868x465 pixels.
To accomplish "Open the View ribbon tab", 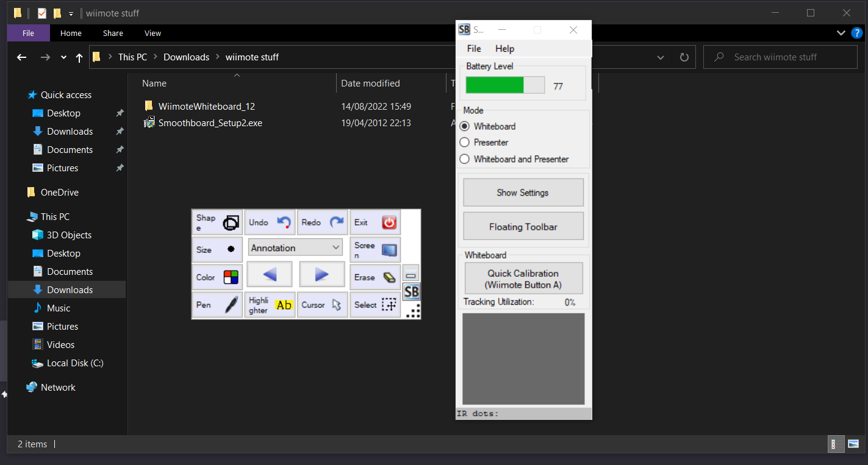I will (152, 34).
